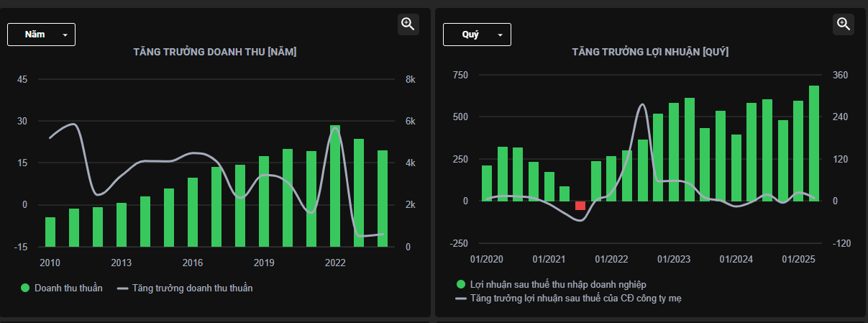This screenshot has height=323, width=868.
Task: Click the 01/2023 x-axis label
Action: pyautogui.click(x=674, y=259)
